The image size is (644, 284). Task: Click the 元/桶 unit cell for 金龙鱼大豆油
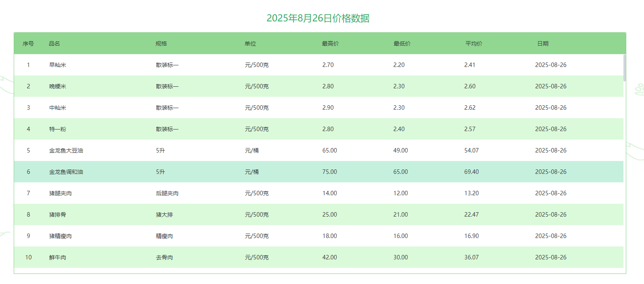252,150
